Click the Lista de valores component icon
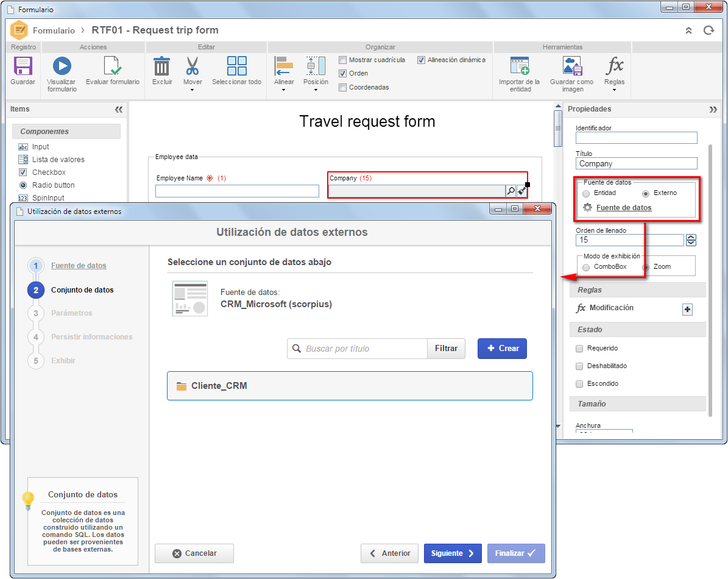The width and height of the screenshot is (728, 579). 23,159
